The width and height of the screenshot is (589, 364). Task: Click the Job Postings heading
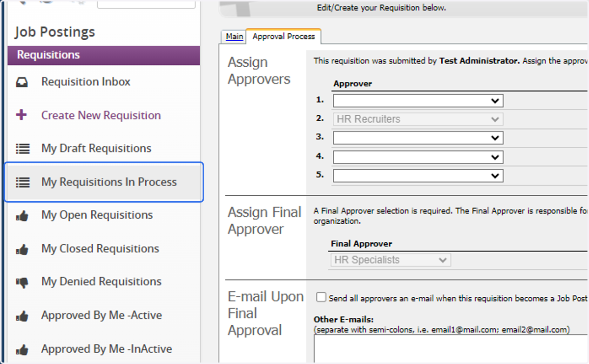(x=55, y=32)
